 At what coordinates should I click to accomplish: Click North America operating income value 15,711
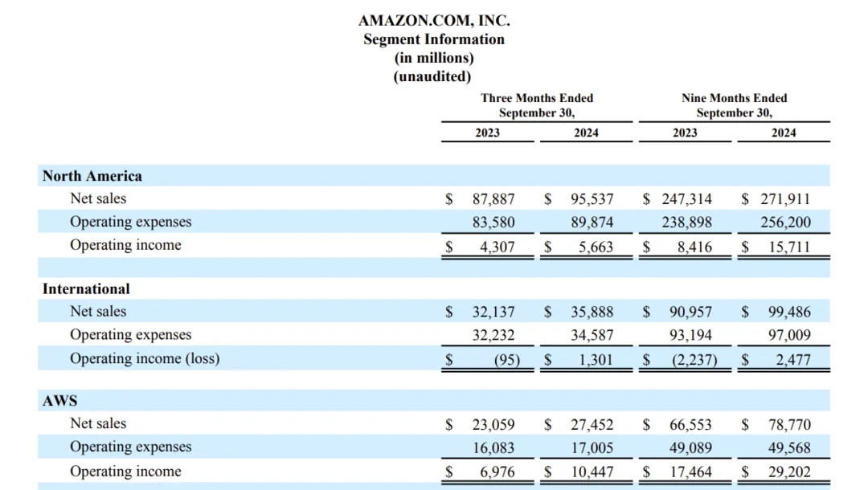click(789, 247)
